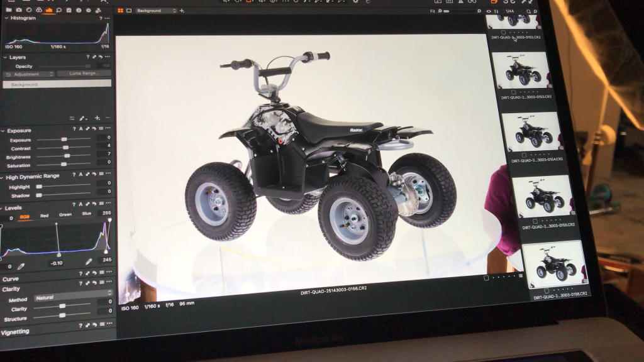Open the Capture tool tab camera icon

click(19, 10)
